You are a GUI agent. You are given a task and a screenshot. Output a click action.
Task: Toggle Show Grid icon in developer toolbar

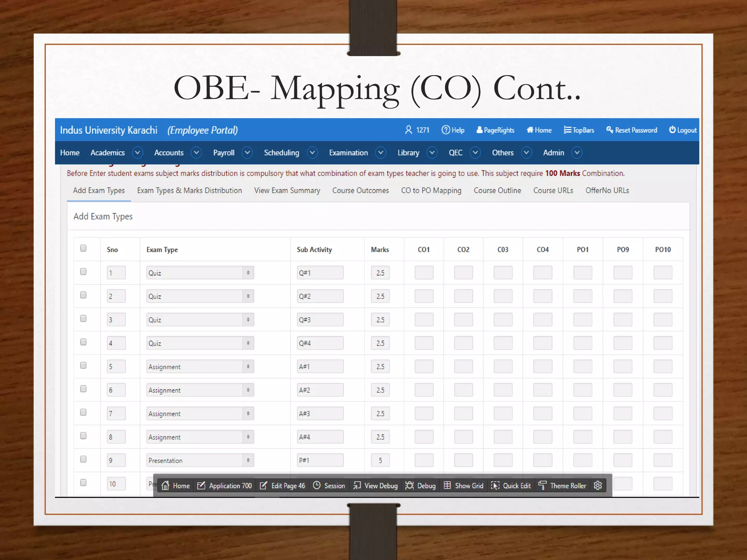click(447, 485)
